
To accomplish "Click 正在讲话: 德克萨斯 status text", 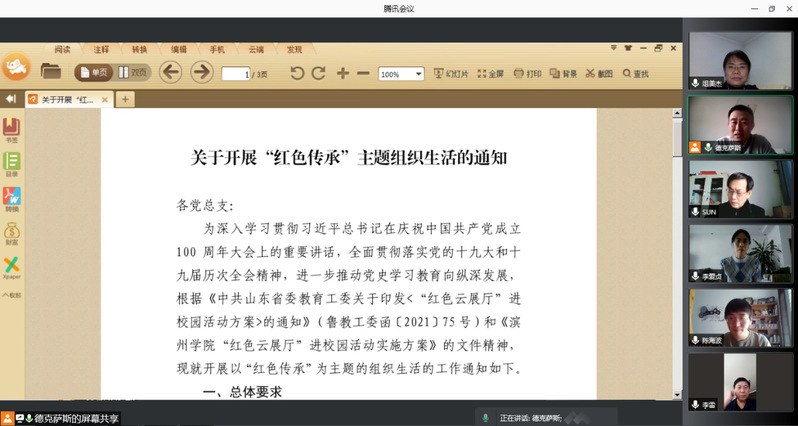I will pyautogui.click(x=530, y=418).
